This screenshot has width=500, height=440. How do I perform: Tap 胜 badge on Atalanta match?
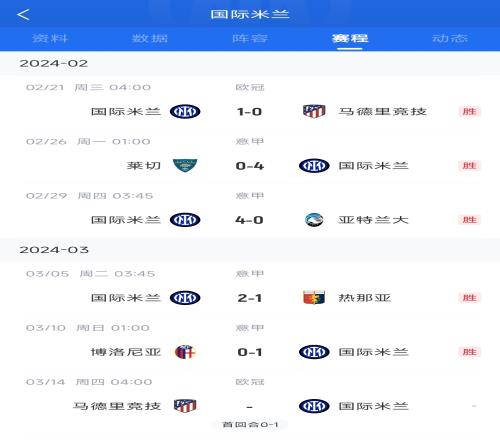[469, 220]
